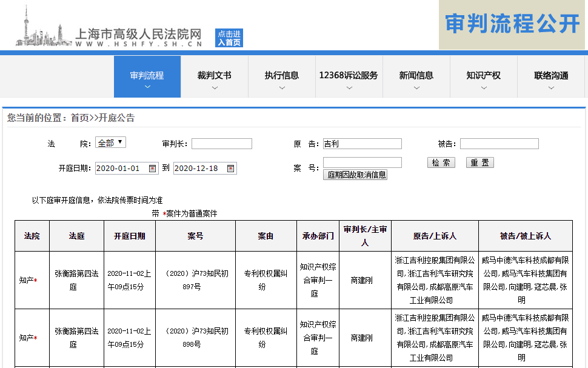
Task: Expand chevron under 知识产权 menu
Action: pos(483,88)
